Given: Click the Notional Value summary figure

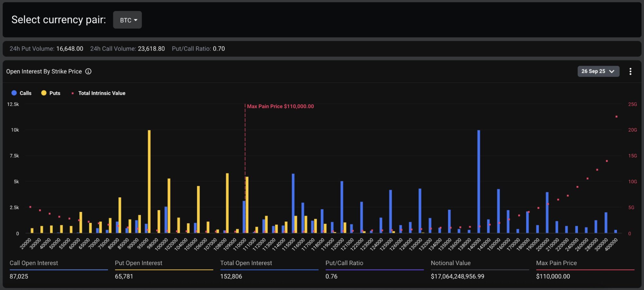Looking at the screenshot, I should coord(457,276).
